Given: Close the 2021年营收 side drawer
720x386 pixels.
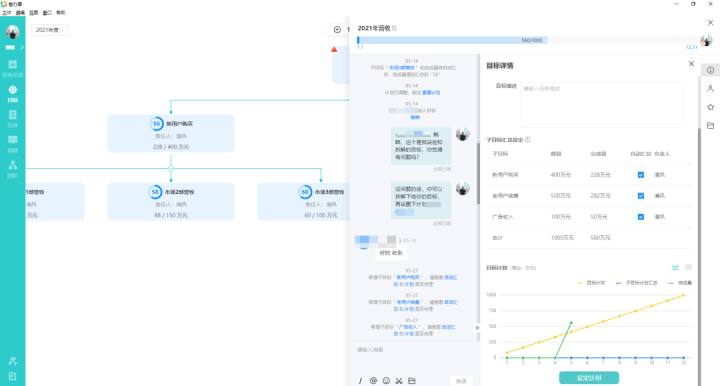Looking at the screenshot, I should (x=710, y=22).
